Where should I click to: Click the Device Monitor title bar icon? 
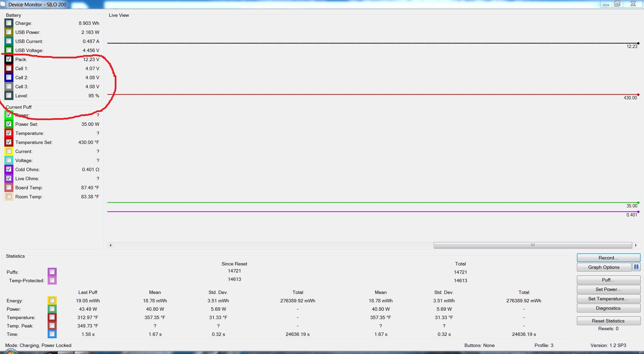pyautogui.click(x=3, y=4)
